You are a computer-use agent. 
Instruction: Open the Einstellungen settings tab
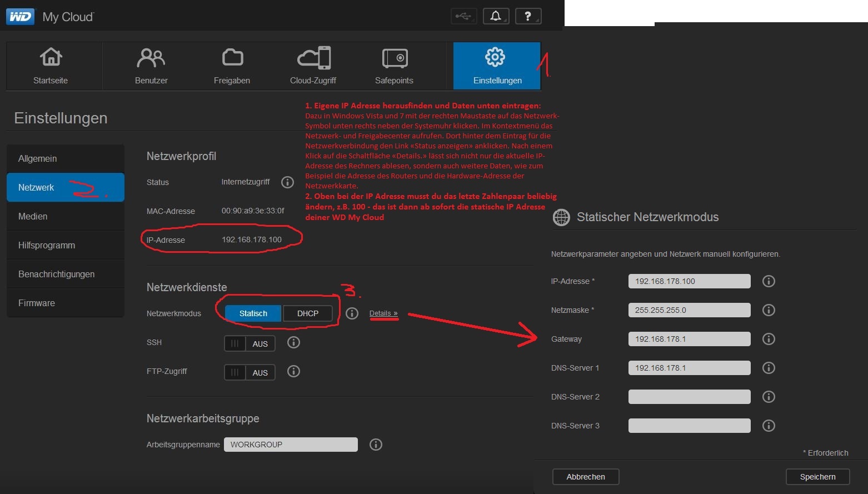(x=497, y=66)
